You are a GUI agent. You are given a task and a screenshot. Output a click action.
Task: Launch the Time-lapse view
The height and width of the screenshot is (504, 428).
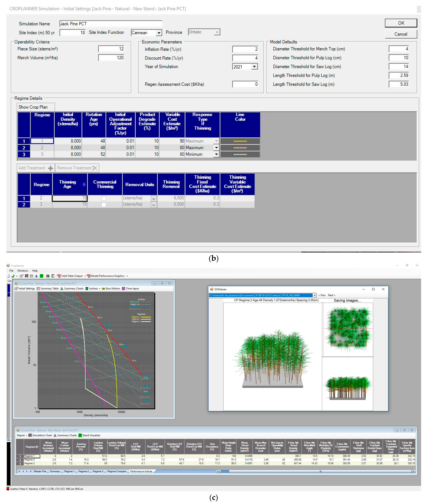130,288
